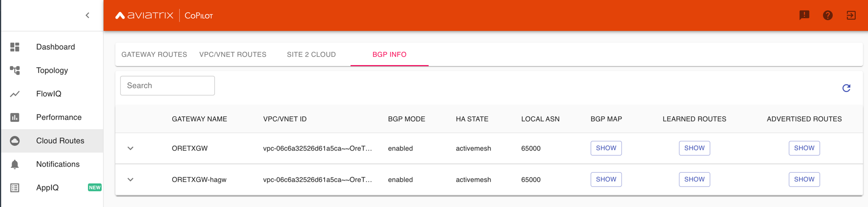The width and height of the screenshot is (868, 207).
Task: Collapse the sidebar with the chevron arrow
Action: 87,15
